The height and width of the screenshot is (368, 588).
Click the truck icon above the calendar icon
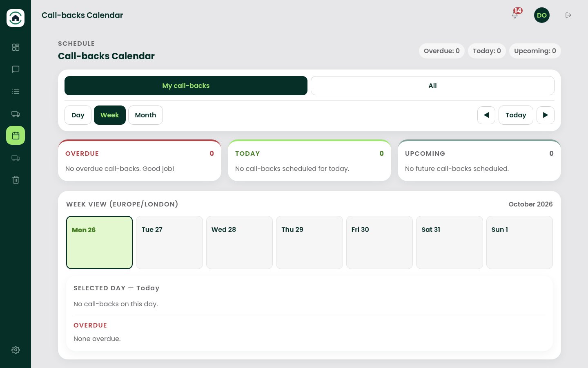pyautogui.click(x=16, y=114)
